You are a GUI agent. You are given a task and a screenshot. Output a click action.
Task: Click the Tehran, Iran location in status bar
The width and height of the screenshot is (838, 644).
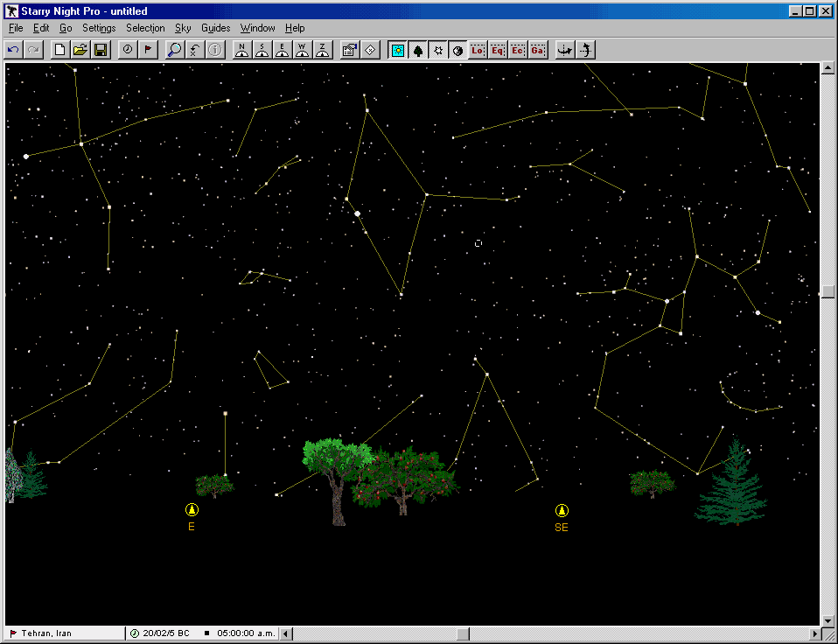point(46,633)
